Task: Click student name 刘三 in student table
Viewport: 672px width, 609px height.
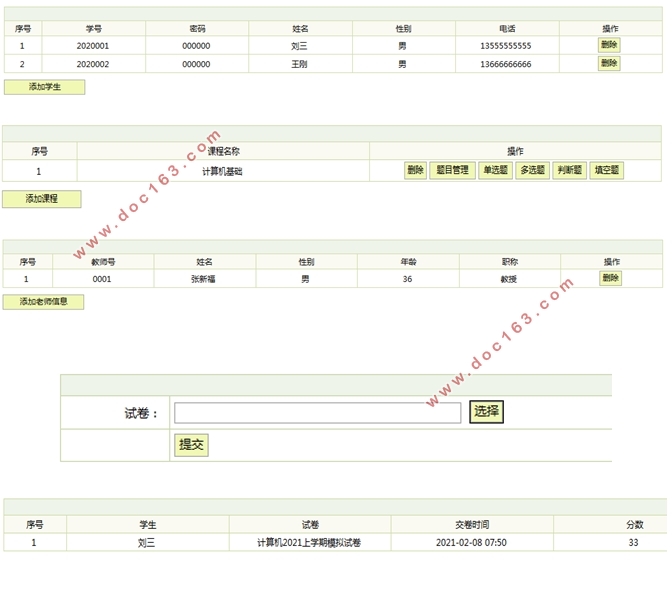Action: pyautogui.click(x=299, y=46)
